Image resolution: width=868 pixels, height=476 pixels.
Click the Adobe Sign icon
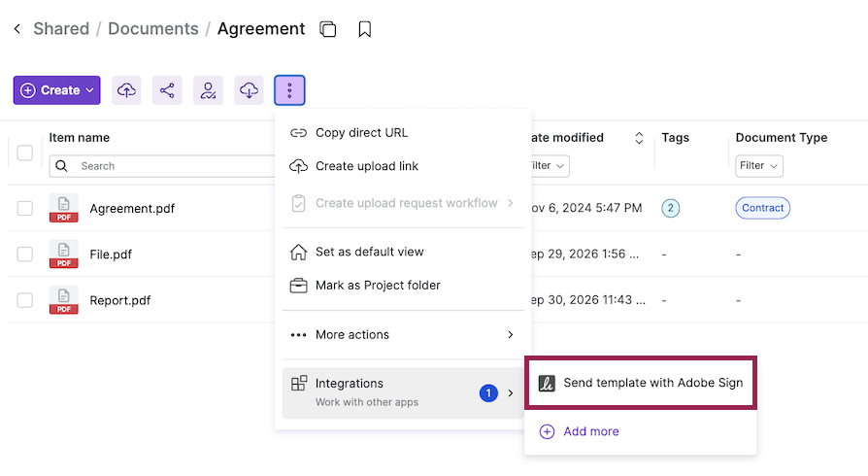(x=547, y=383)
